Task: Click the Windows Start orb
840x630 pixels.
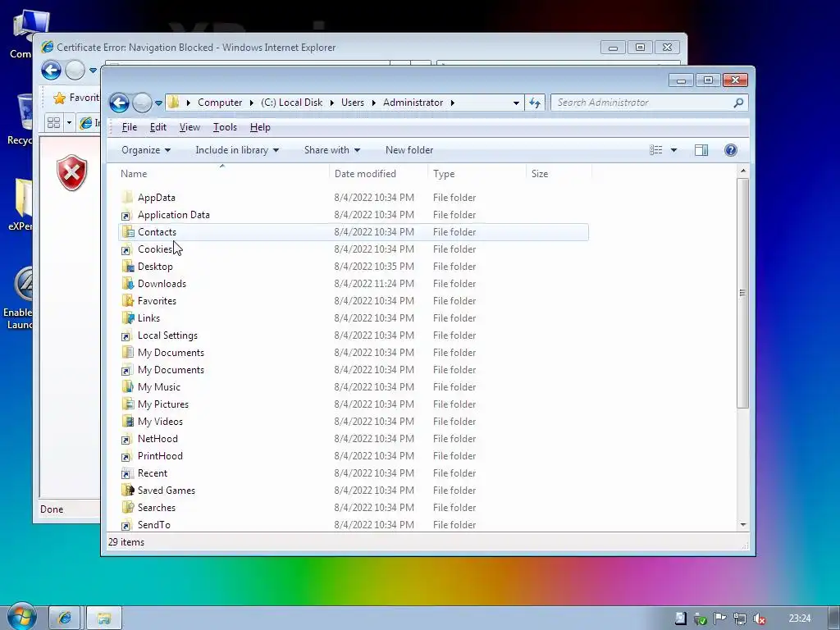Action: click(21, 617)
